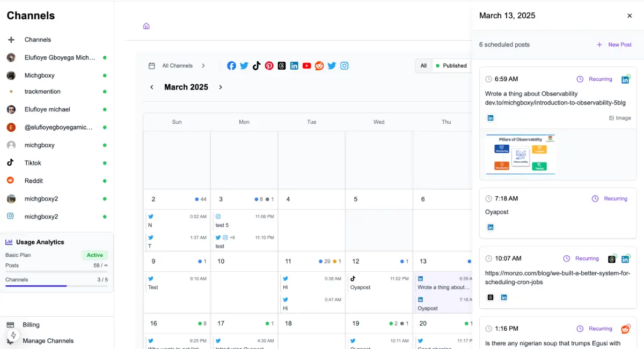Select the All status filter tab
The width and height of the screenshot is (644, 349).
pyautogui.click(x=423, y=66)
